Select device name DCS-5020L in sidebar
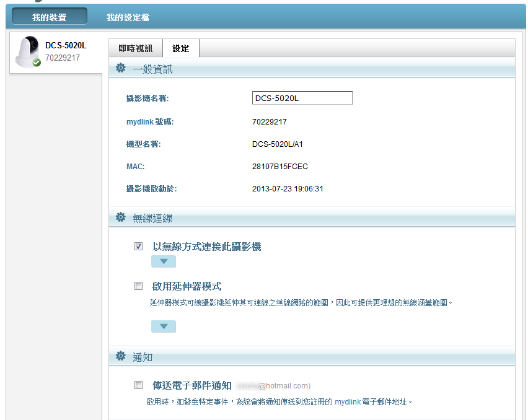 point(66,46)
